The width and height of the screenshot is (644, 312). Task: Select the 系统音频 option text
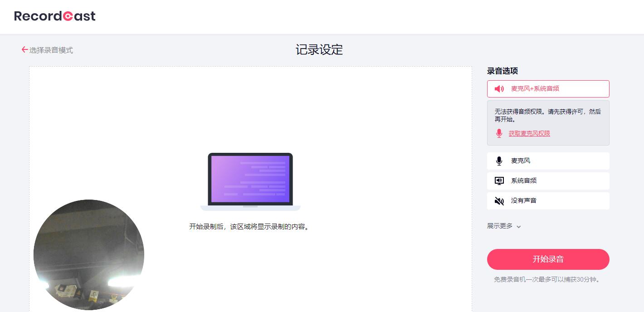[x=523, y=181]
